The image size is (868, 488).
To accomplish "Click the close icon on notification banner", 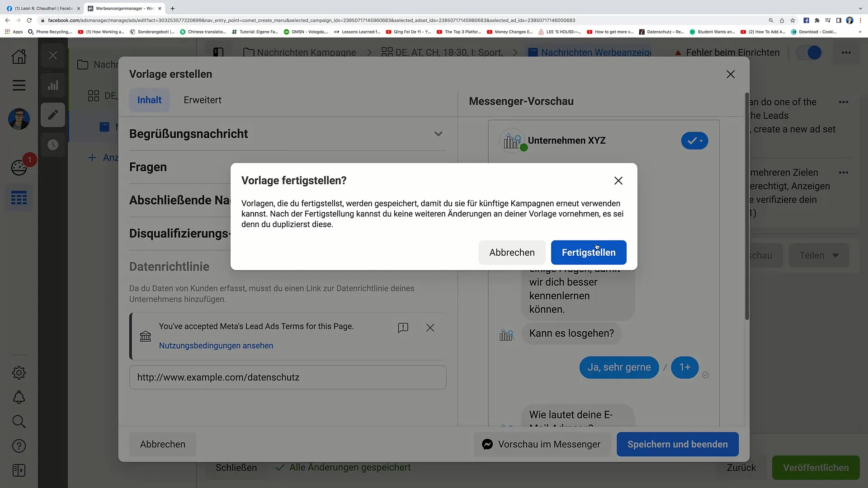I will [x=430, y=328].
